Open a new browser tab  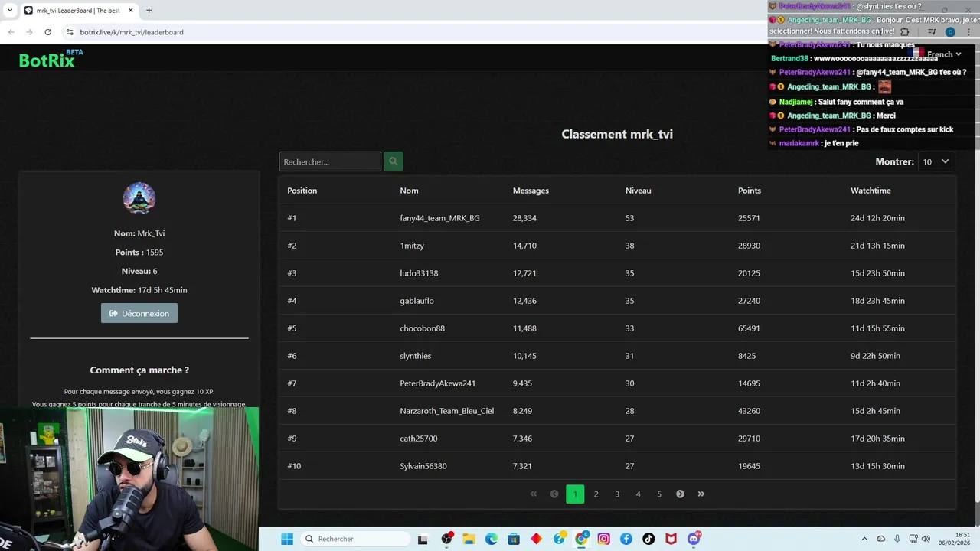point(149,10)
